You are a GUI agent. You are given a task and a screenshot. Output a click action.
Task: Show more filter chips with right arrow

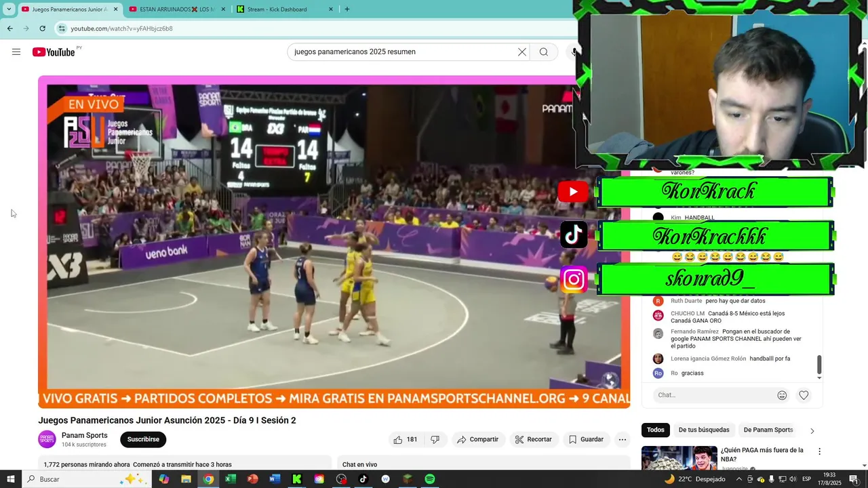pyautogui.click(x=812, y=430)
